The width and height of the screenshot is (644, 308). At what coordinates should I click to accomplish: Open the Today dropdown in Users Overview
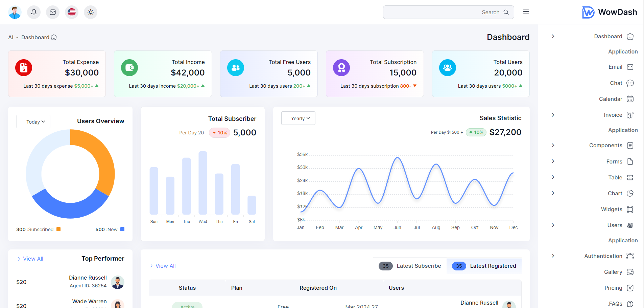(33, 122)
